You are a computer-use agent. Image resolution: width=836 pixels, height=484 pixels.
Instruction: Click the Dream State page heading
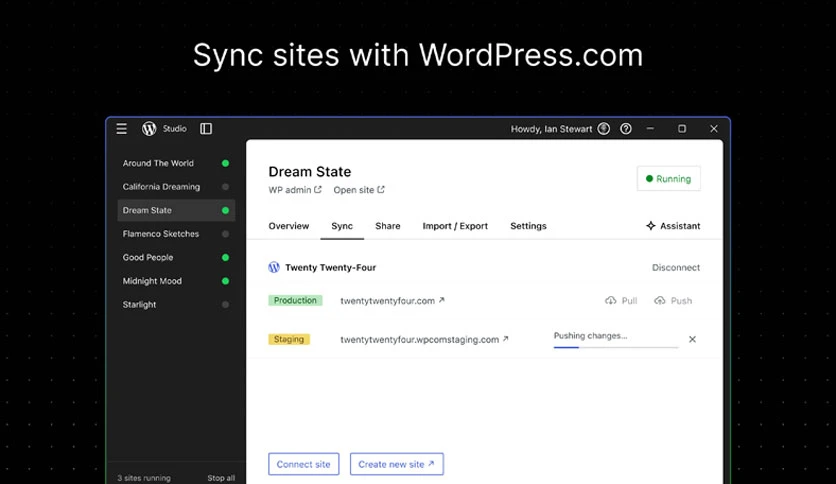tap(310, 172)
